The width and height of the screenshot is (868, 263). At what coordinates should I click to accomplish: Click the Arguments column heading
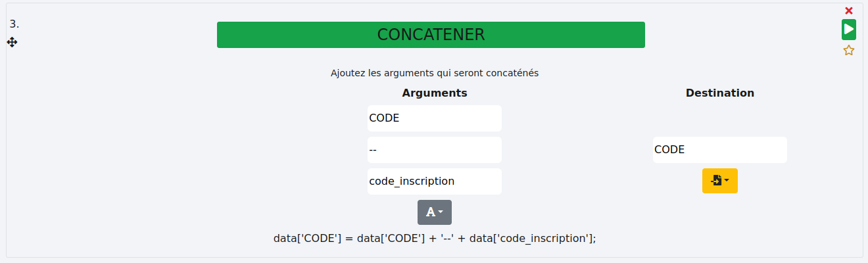434,93
